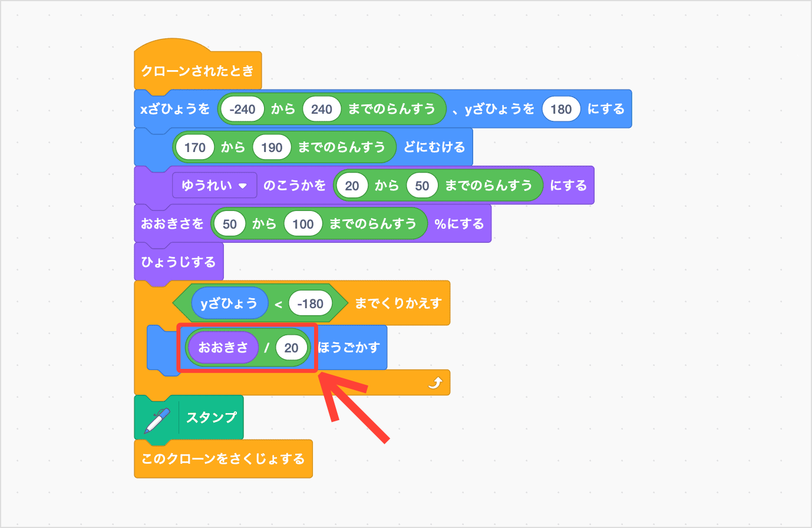The image size is (812, 528).
Task: Click the ほうごかす text on the move block
Action: click(x=349, y=347)
